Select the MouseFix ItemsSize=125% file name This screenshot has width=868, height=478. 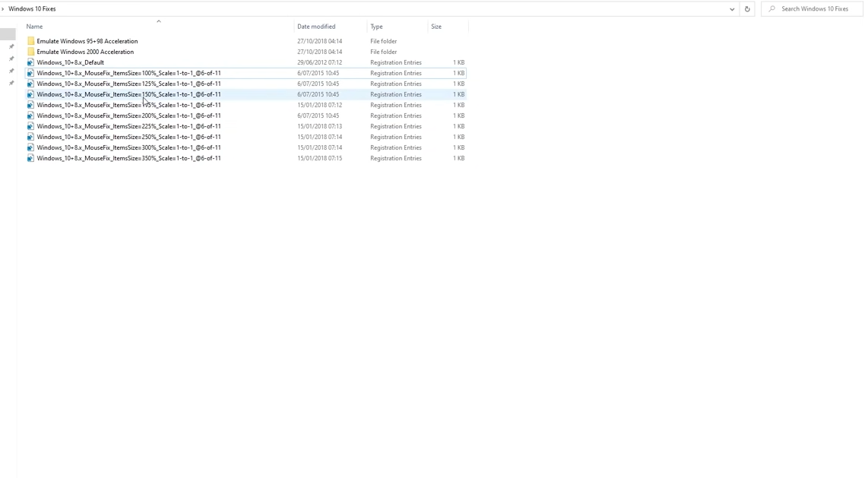[x=129, y=84]
